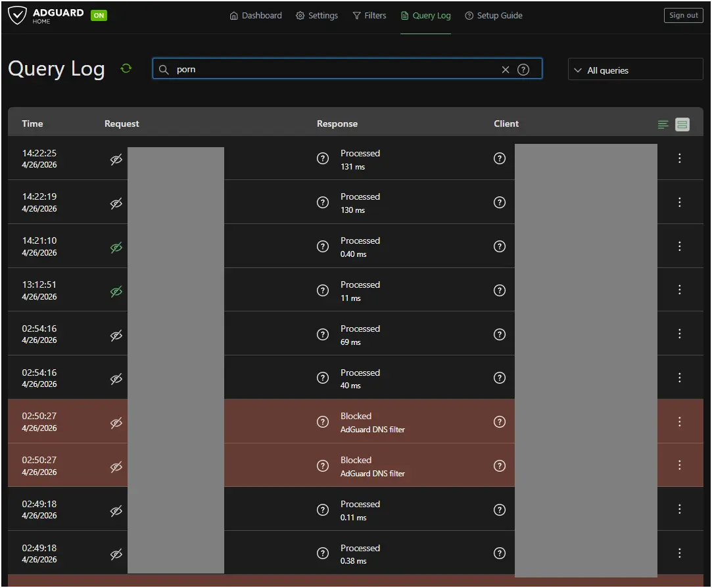The width and height of the screenshot is (712, 588).
Task: Open the client info icon for the 13:12:51 row
Action: pos(500,290)
